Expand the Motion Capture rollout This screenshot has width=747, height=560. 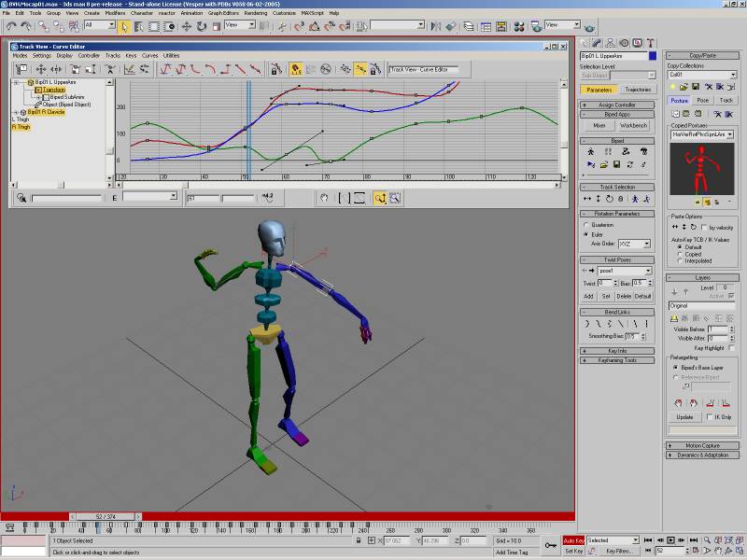point(702,445)
